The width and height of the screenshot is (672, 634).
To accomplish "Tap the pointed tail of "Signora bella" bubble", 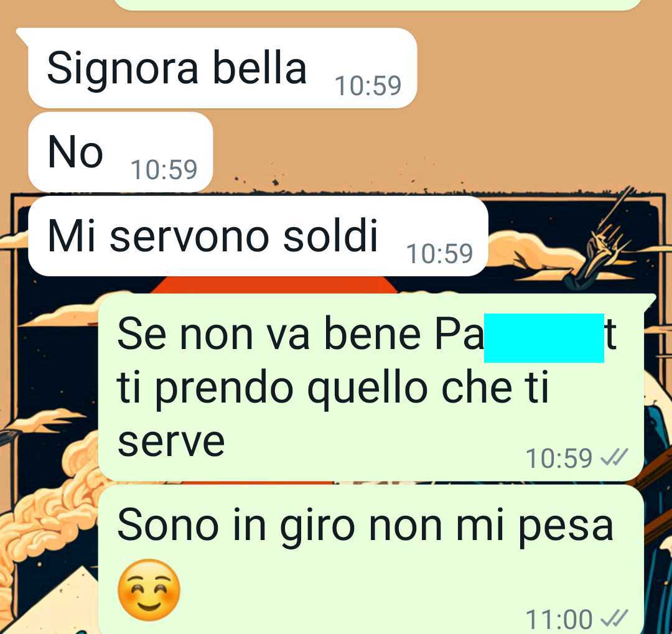I will 22,35.
